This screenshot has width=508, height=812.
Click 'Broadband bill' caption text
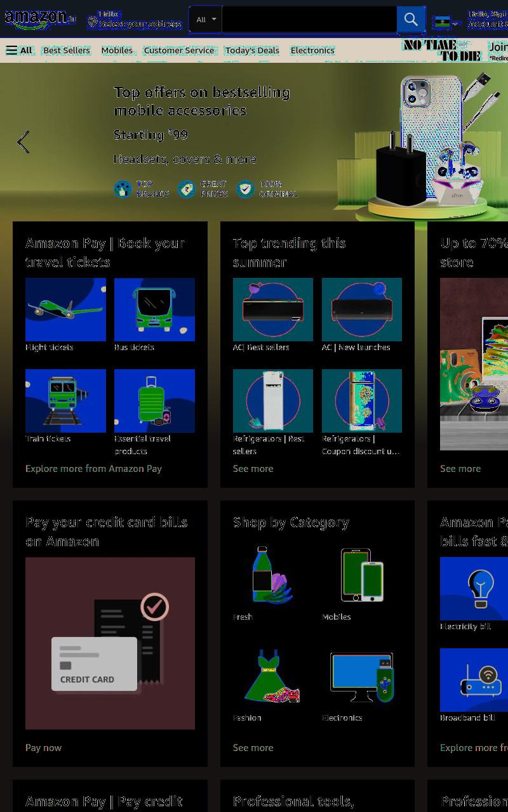click(x=467, y=718)
